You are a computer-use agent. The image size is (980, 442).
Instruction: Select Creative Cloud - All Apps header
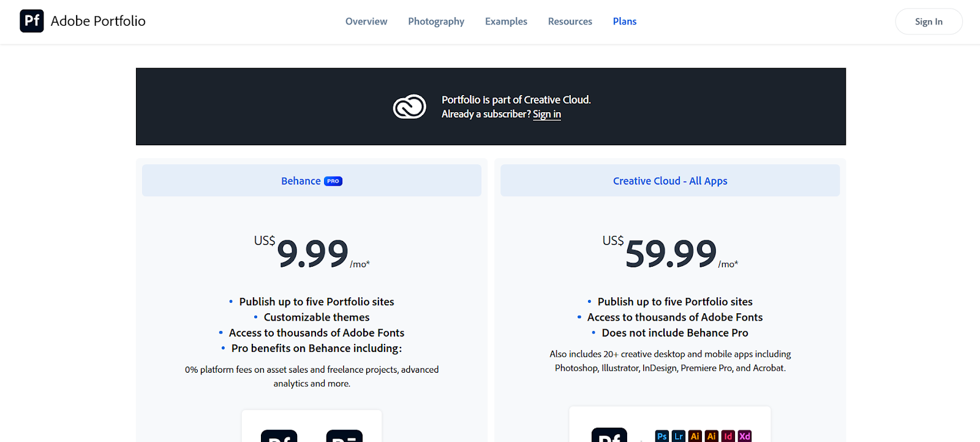click(670, 180)
